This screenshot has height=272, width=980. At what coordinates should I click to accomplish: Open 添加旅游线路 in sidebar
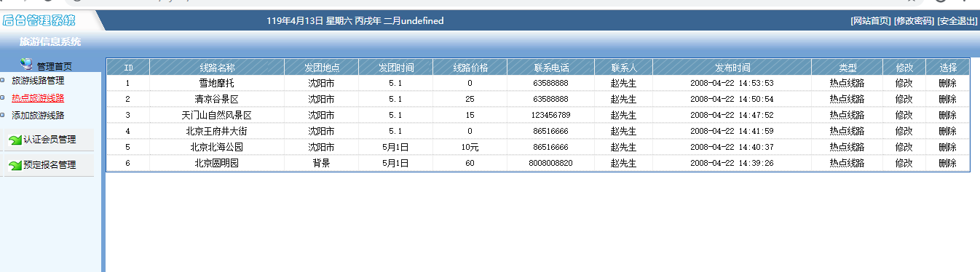[38, 115]
